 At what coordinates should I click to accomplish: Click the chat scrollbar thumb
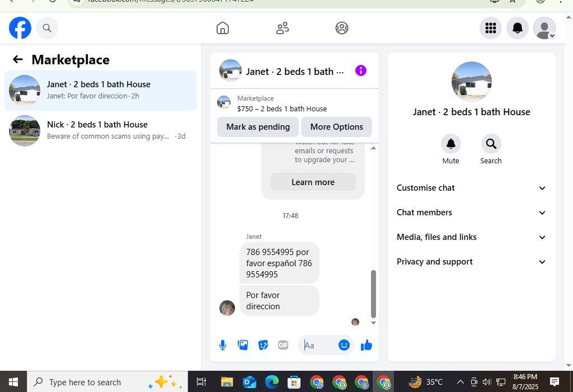click(x=373, y=294)
